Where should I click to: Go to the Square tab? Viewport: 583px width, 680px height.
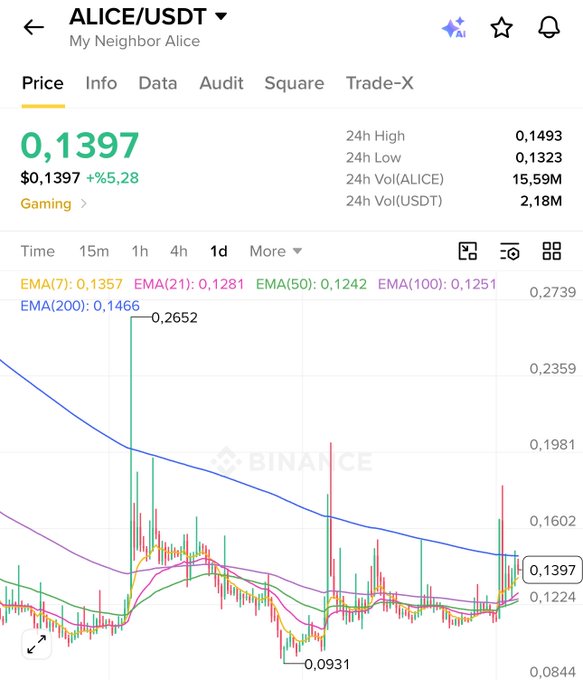click(x=294, y=83)
